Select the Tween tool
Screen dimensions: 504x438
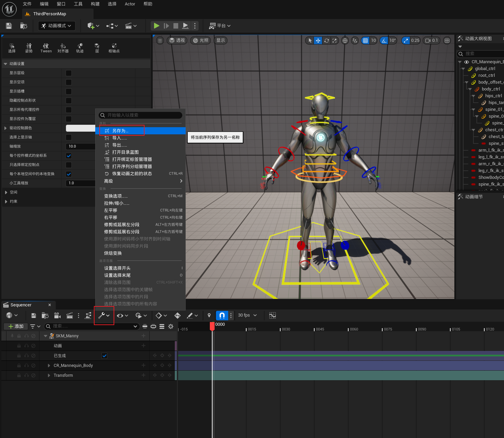(46, 48)
